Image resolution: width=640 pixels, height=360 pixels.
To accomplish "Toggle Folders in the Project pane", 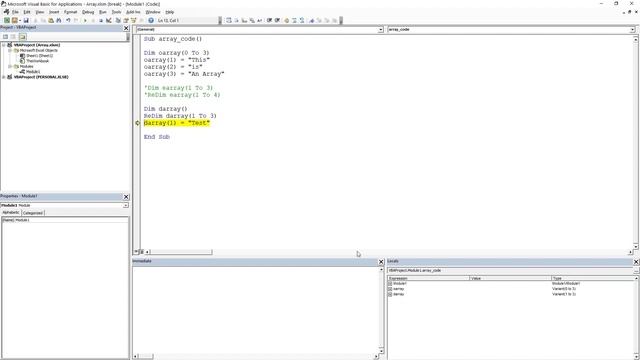I will [x=22, y=37].
